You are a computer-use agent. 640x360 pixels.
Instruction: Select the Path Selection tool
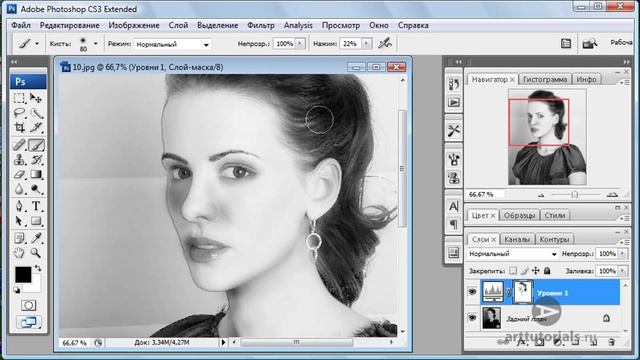[x=19, y=221]
